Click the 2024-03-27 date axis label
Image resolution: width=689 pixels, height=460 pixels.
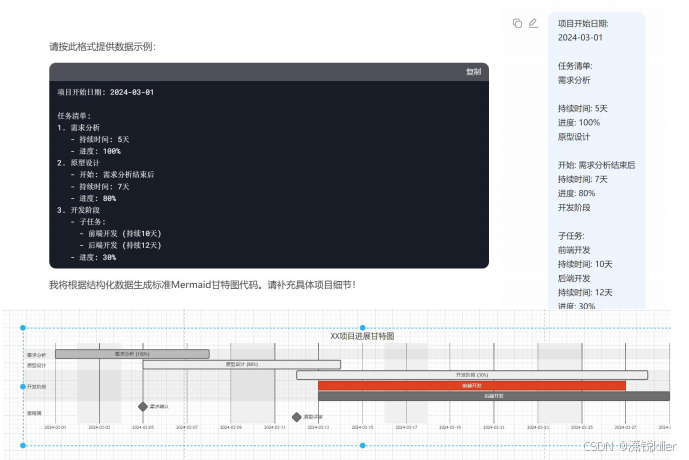(625, 427)
